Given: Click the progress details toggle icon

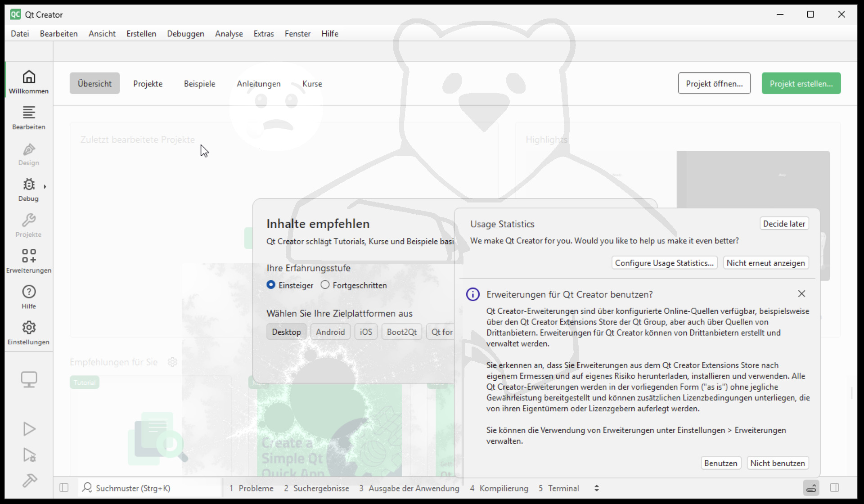Looking at the screenshot, I should [811, 488].
